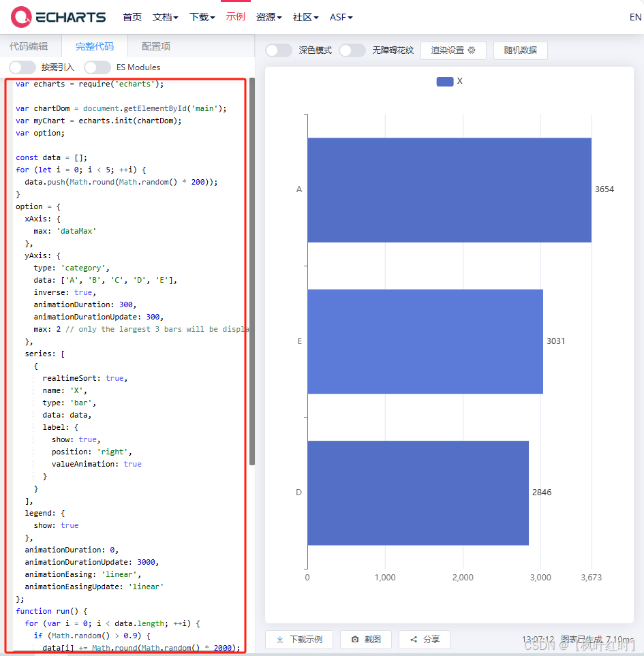The image size is (644, 656).
Task: Click the 随机数据 button to randomize data
Action: (520, 50)
